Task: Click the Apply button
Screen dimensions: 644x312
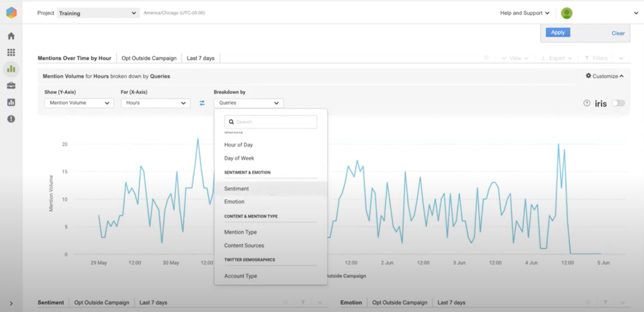Action: 558,32
